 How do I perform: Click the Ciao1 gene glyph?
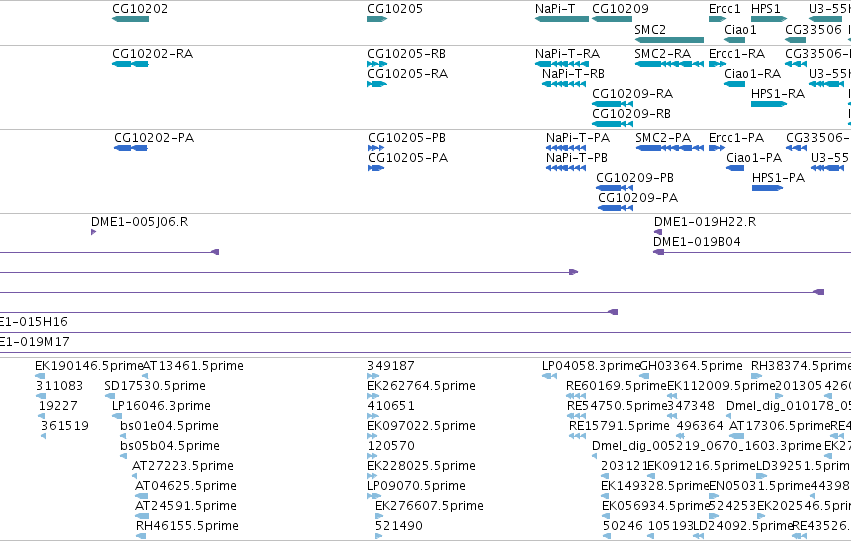point(734,40)
